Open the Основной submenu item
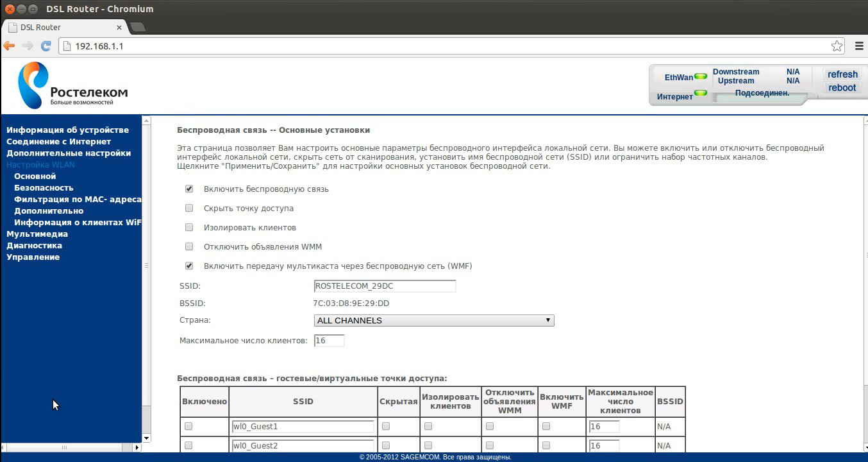 pos(35,176)
